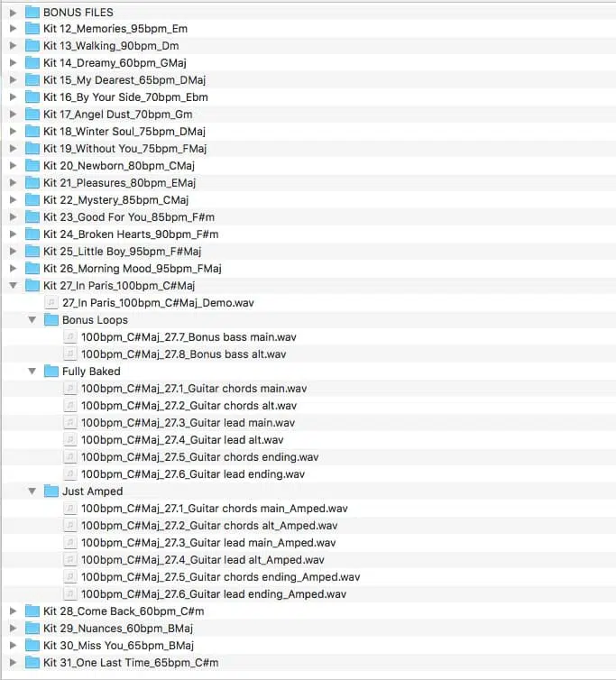Select Kit 30_Miss You_65bpm_BMaj name
616x680 pixels.
tap(118, 646)
